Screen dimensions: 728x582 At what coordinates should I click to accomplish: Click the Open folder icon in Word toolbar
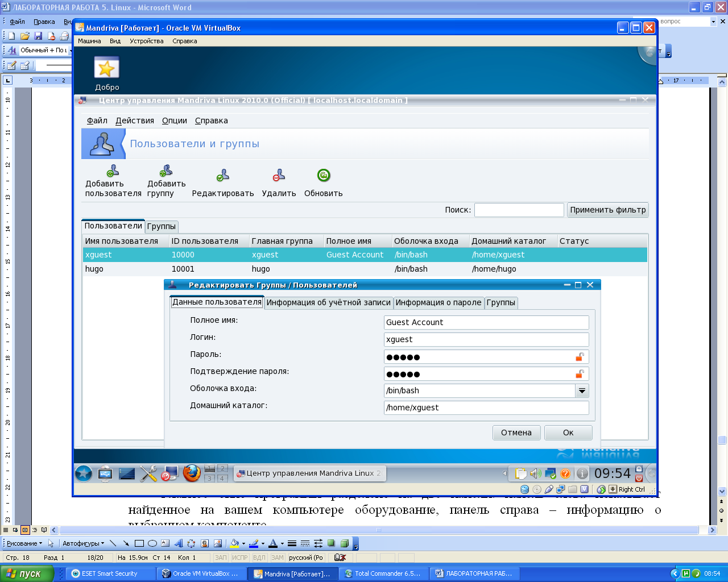25,36
